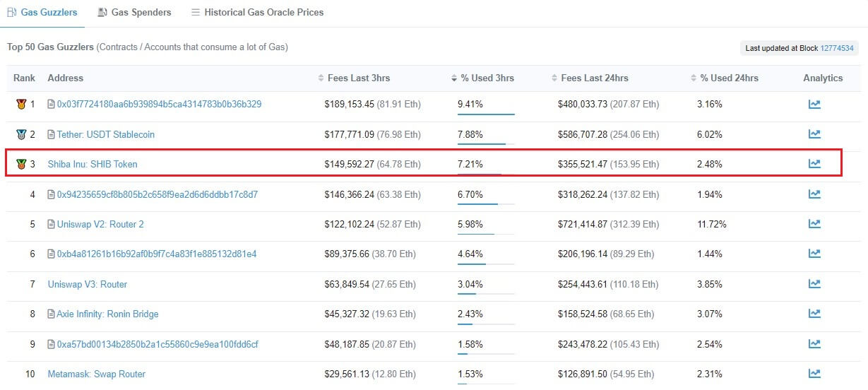
Task: Select fee value $149,592.27 (64.78 Eth)
Action: 373,164
